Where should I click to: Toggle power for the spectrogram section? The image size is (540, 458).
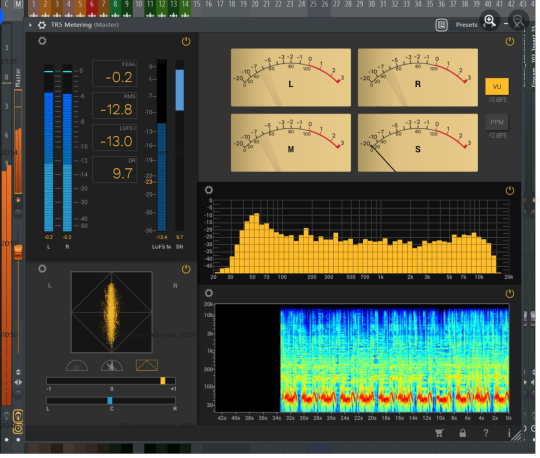pyautogui.click(x=510, y=294)
